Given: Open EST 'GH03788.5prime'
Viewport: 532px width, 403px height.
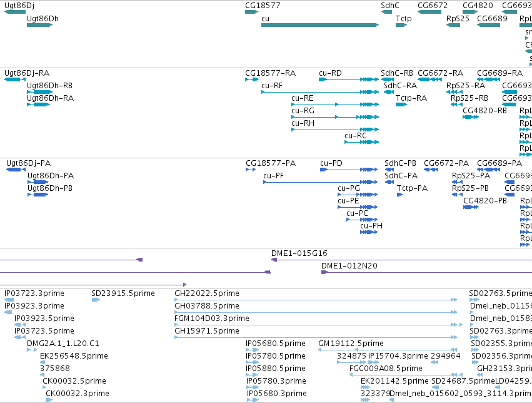Looking at the screenshot, I should tap(207, 306).
